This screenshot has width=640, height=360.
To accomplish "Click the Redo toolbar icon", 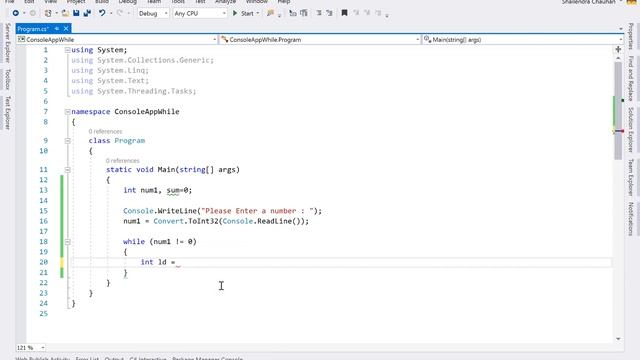I will [120, 13].
